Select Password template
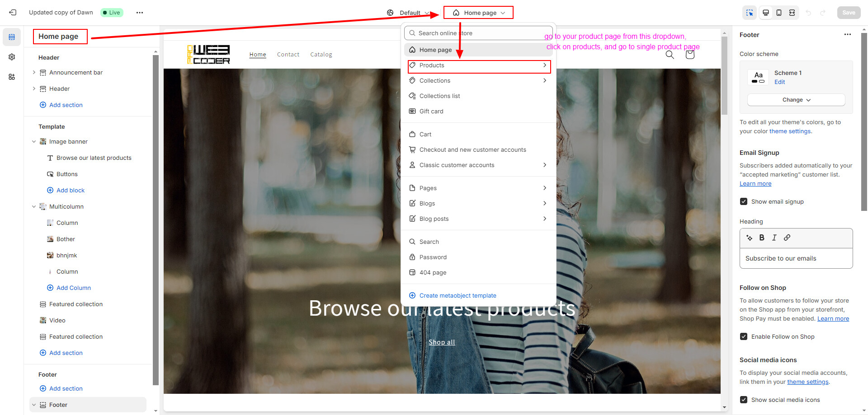This screenshot has width=868, height=415. point(478,257)
